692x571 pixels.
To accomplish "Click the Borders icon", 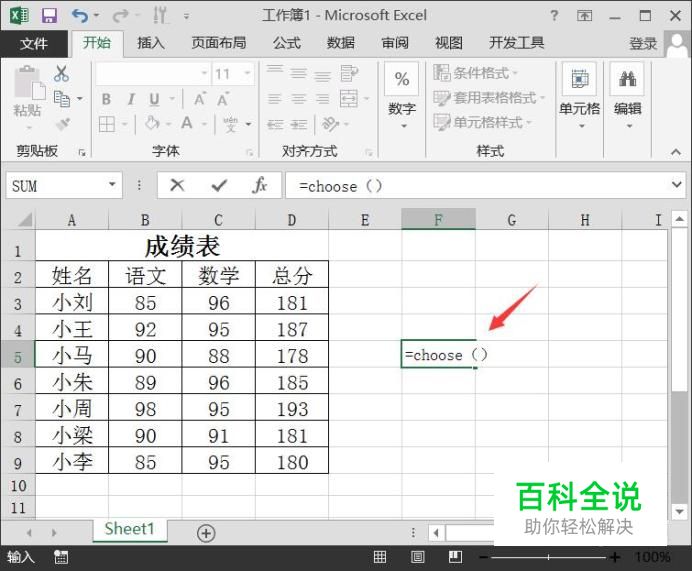I will coord(107,124).
